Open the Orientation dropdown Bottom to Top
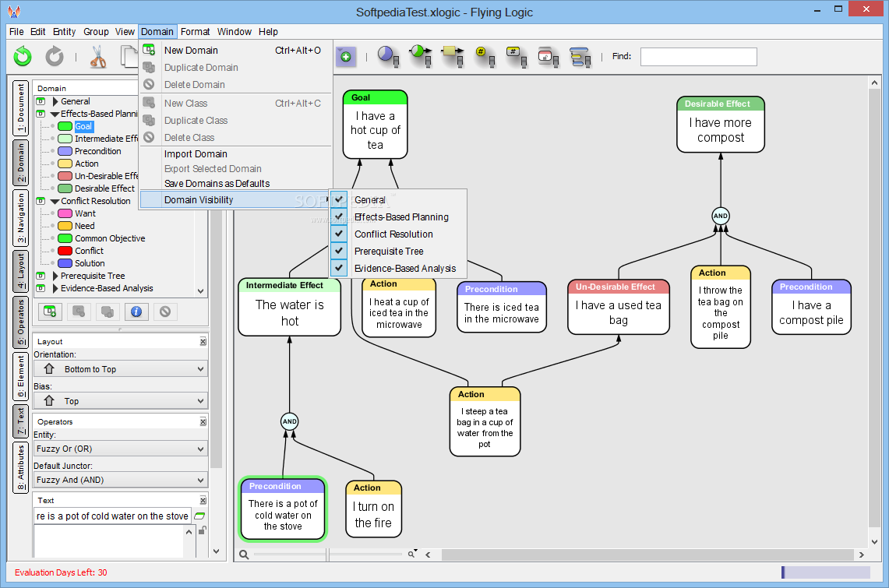Screen dimensions: 889x588 point(121,369)
